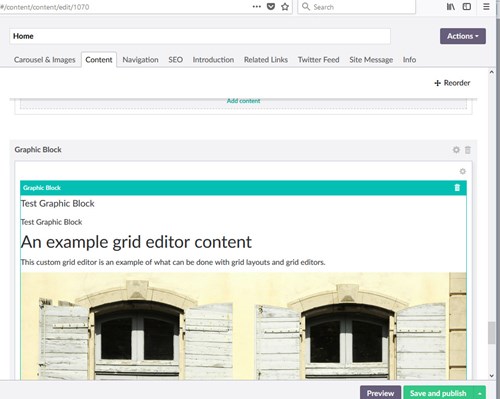Select the Site Message tab
The height and width of the screenshot is (399, 500).
coord(371,60)
